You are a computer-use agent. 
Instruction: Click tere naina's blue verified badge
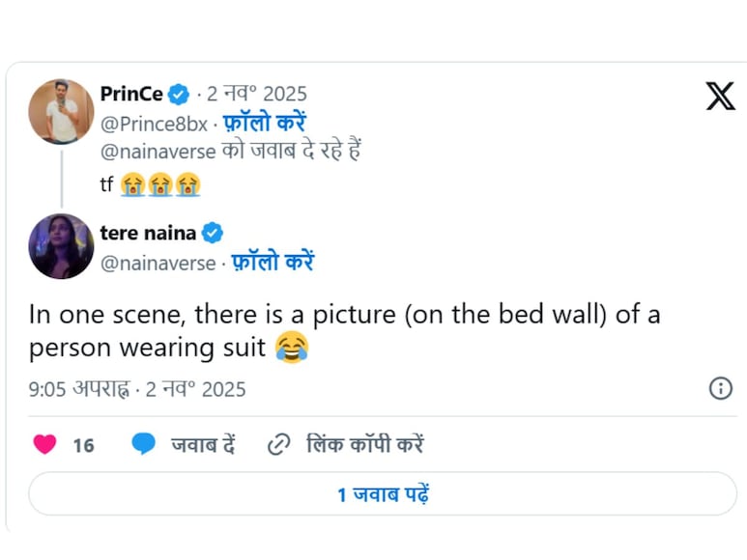[213, 233]
